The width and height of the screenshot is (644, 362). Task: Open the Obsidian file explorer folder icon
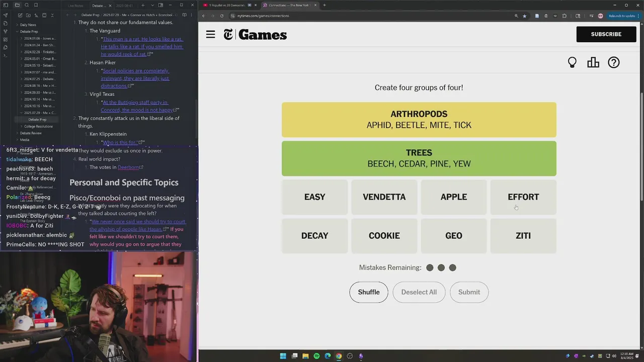[x=17, y=5]
